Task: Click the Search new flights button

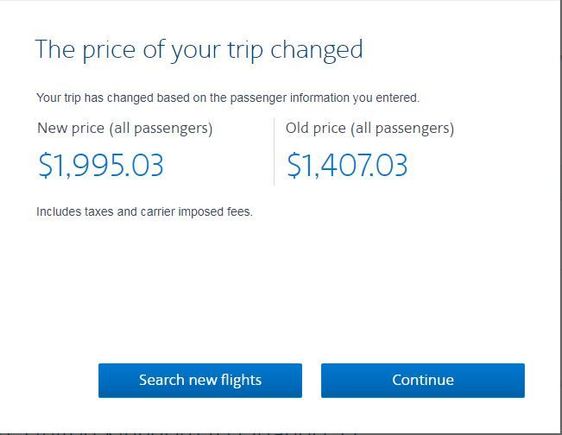Action: pyautogui.click(x=200, y=380)
